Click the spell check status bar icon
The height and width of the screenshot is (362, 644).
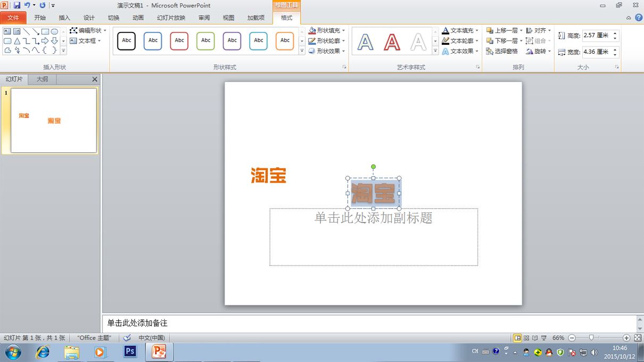pyautogui.click(x=127, y=338)
